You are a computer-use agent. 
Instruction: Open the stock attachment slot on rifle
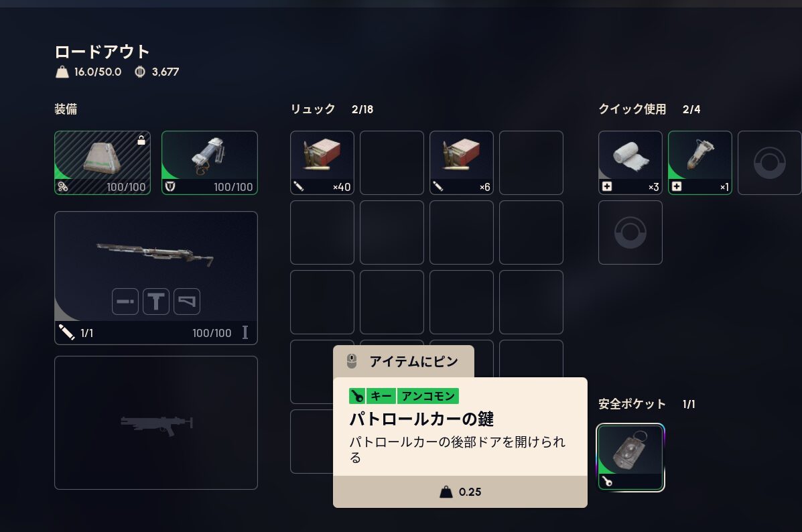point(187,302)
